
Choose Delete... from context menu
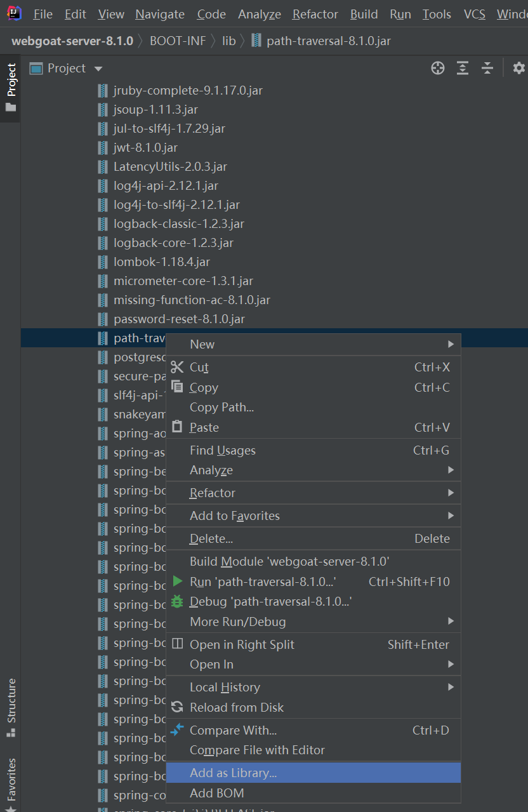tap(313, 538)
